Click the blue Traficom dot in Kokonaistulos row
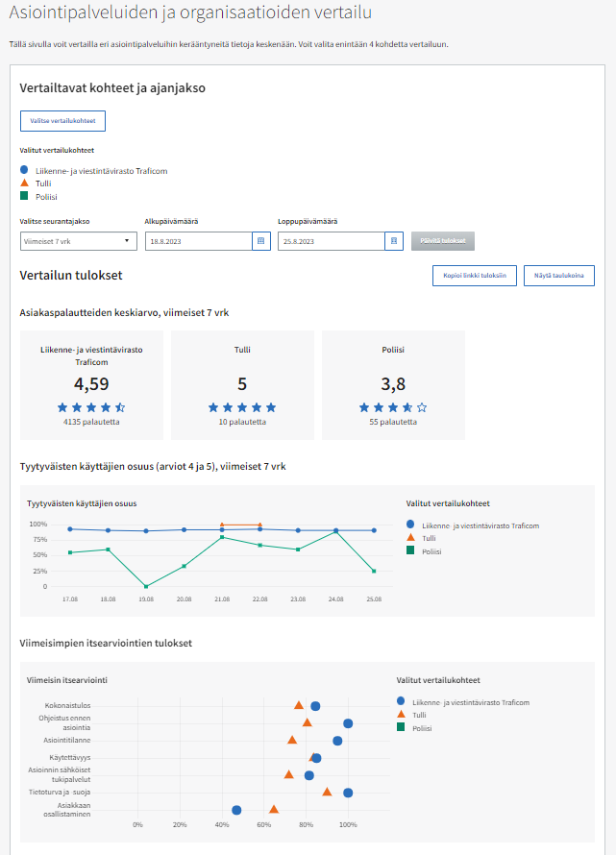 click(315, 706)
